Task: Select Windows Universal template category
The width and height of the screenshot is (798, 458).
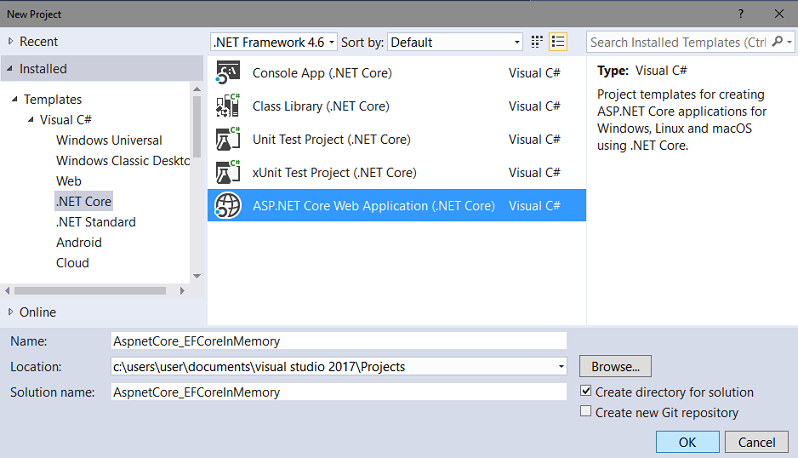Action: pyautogui.click(x=109, y=140)
